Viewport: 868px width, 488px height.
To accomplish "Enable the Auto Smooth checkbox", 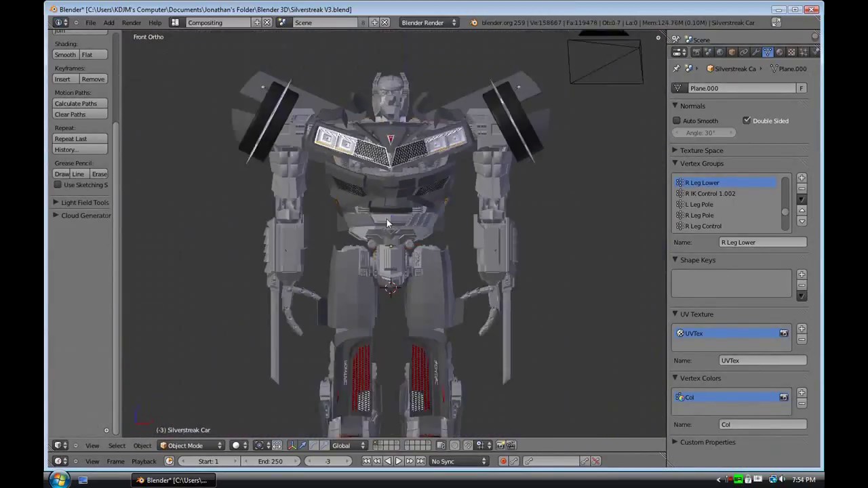I will pos(677,121).
